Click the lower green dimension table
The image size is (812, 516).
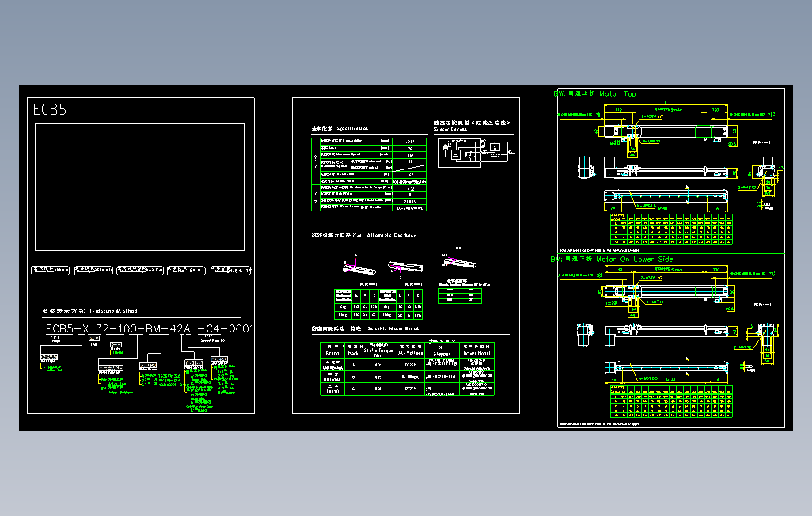coord(671,401)
